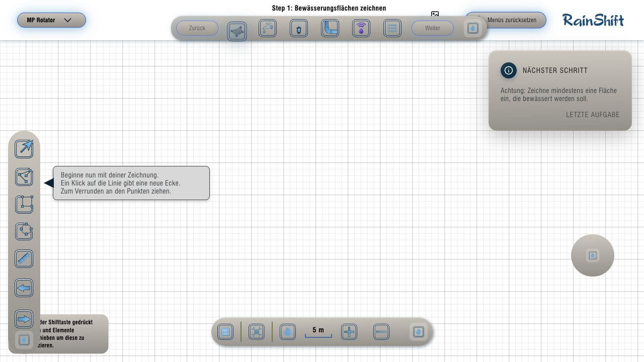Click the Weiter button
Viewport: 644px width, 362px height.
coord(433,28)
